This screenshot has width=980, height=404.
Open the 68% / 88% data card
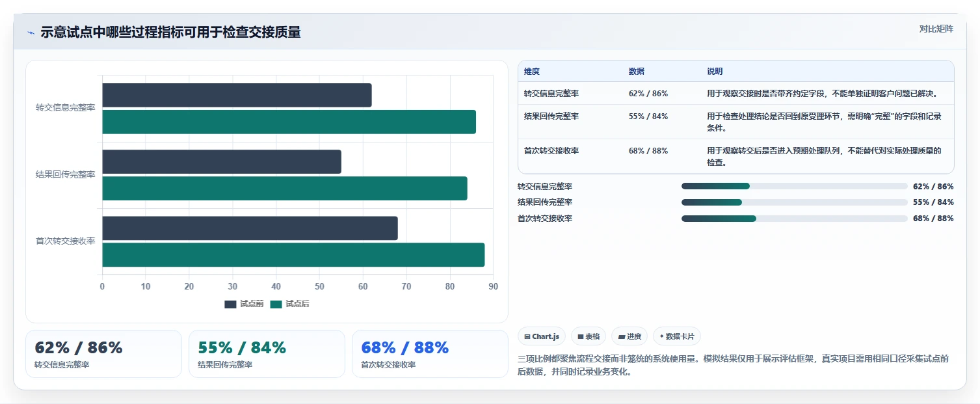tap(430, 354)
